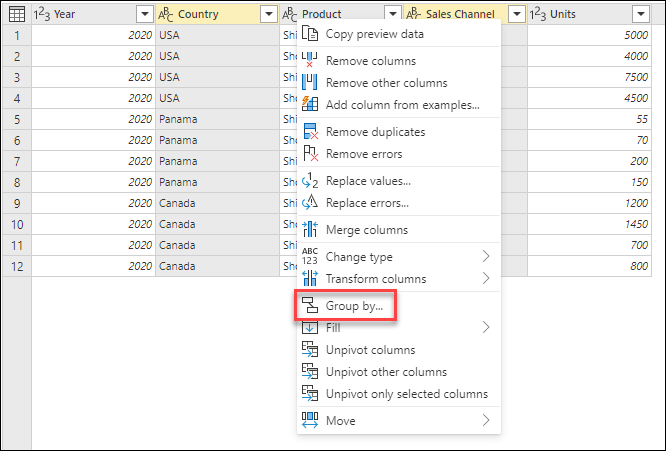Click the Group by icon
666x451 pixels.
coord(310,305)
